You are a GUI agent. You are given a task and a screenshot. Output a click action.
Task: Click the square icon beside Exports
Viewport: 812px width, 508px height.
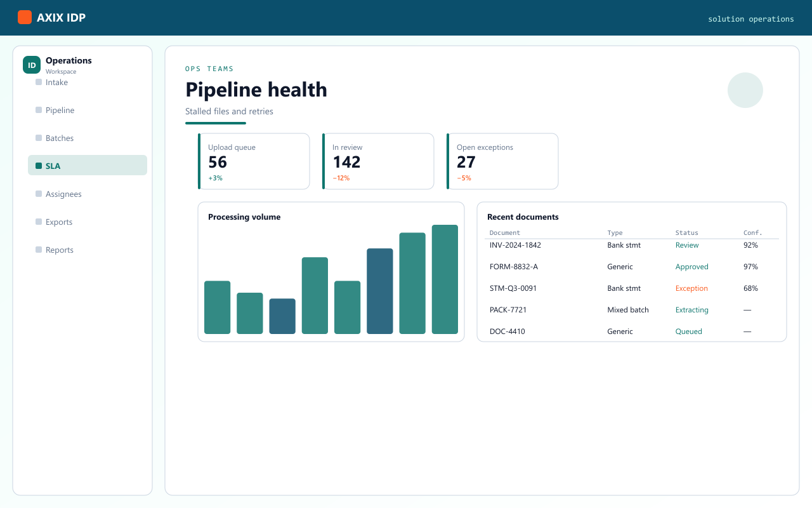(x=39, y=222)
